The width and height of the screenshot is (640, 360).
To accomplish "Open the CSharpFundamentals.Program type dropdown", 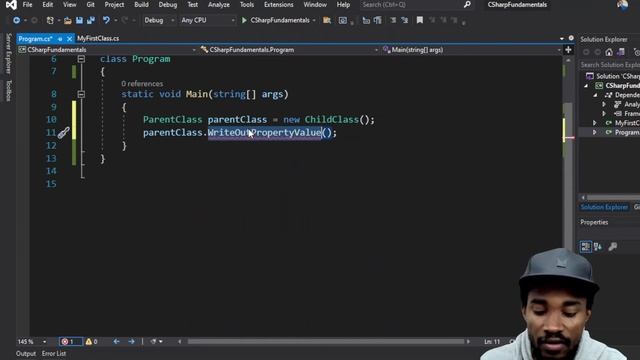I will pos(289,50).
